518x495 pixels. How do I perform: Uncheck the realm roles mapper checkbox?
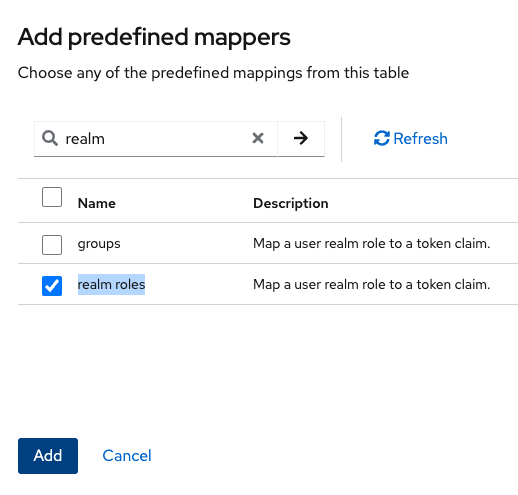[x=52, y=286]
